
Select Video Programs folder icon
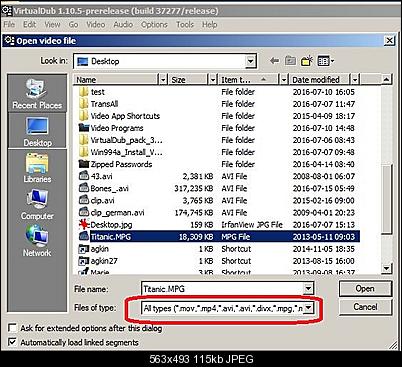pos(84,128)
